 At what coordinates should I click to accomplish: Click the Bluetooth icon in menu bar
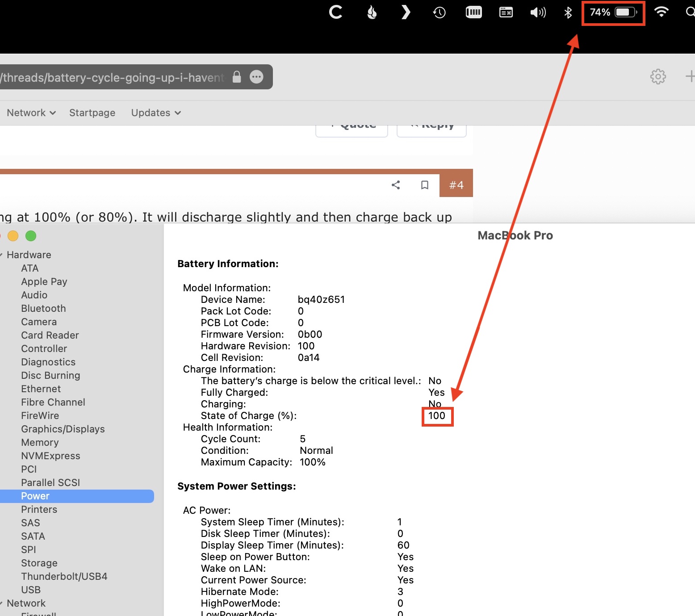pyautogui.click(x=568, y=13)
